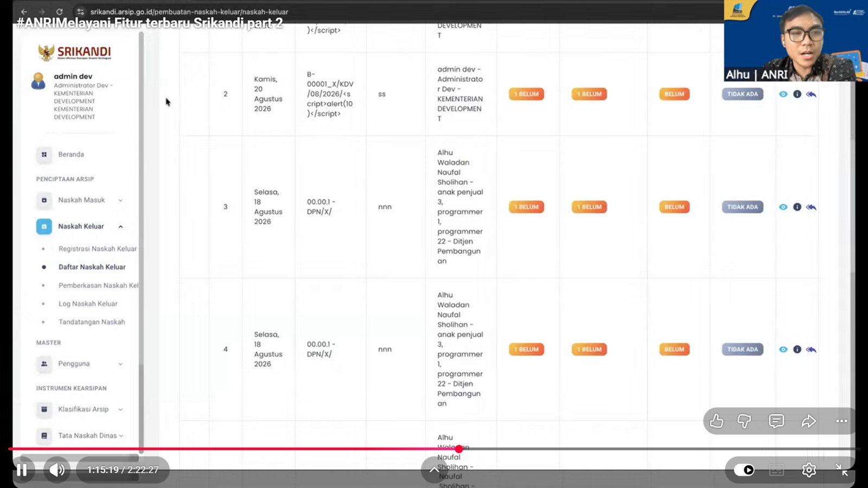Click the 'Kamis, 20 Agustus 2026' date cell
Screen dimensions: 868x488
pyautogui.click(x=268, y=94)
